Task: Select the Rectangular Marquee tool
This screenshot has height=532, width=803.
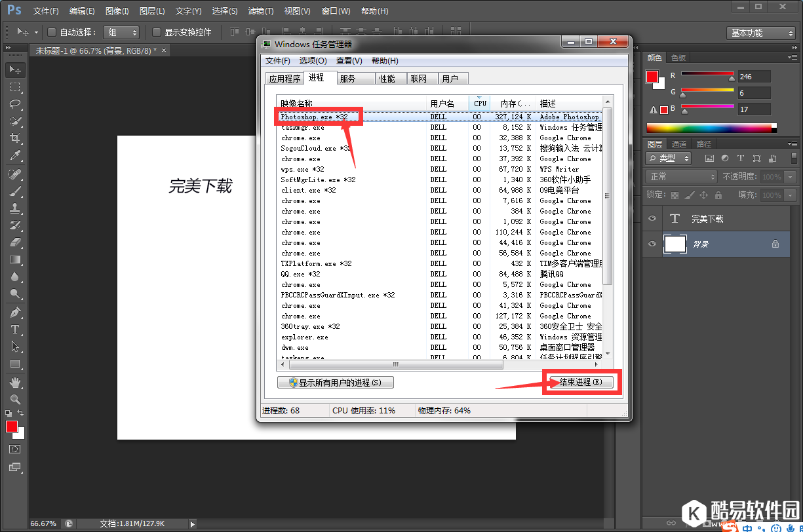Action: click(15, 87)
